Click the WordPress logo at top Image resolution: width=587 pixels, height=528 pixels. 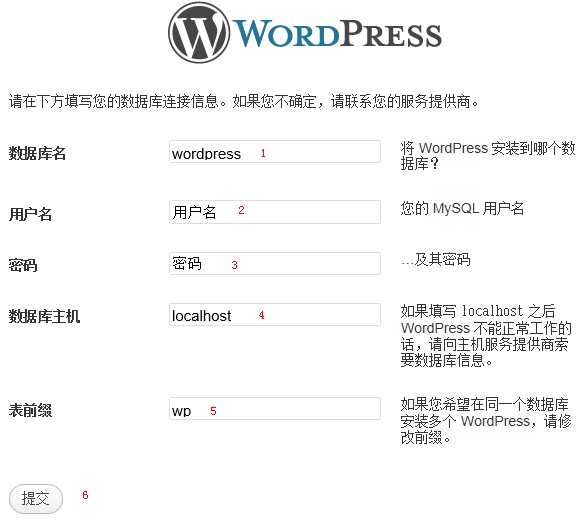click(x=305, y=33)
